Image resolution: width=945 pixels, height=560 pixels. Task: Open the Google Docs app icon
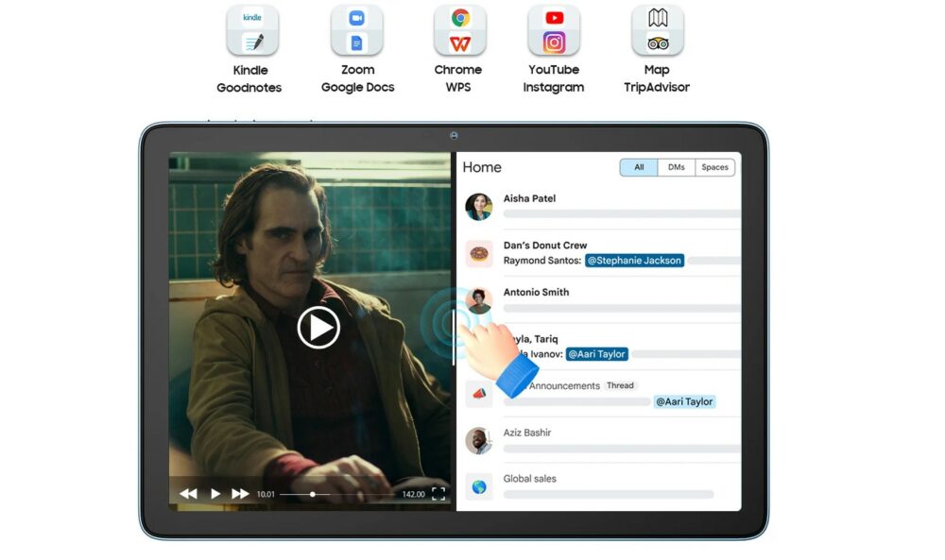pyautogui.click(x=357, y=42)
